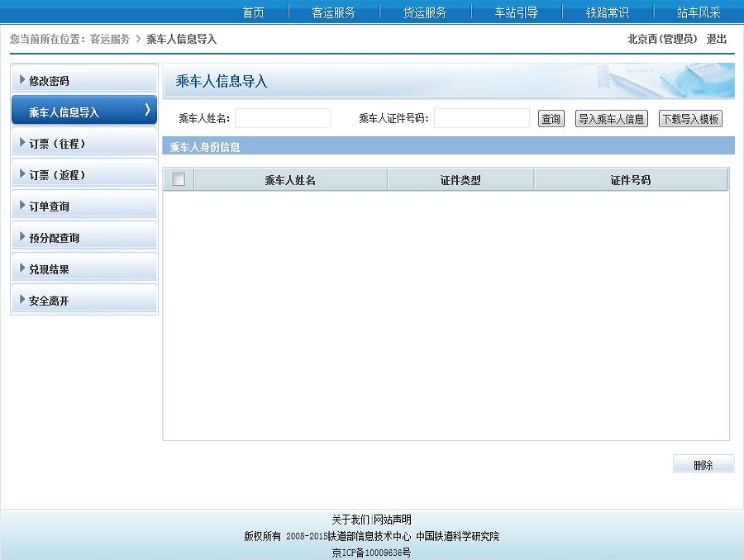Open 货运服务 in the top bar
Image resolution: width=744 pixels, height=560 pixels.
tap(425, 12)
